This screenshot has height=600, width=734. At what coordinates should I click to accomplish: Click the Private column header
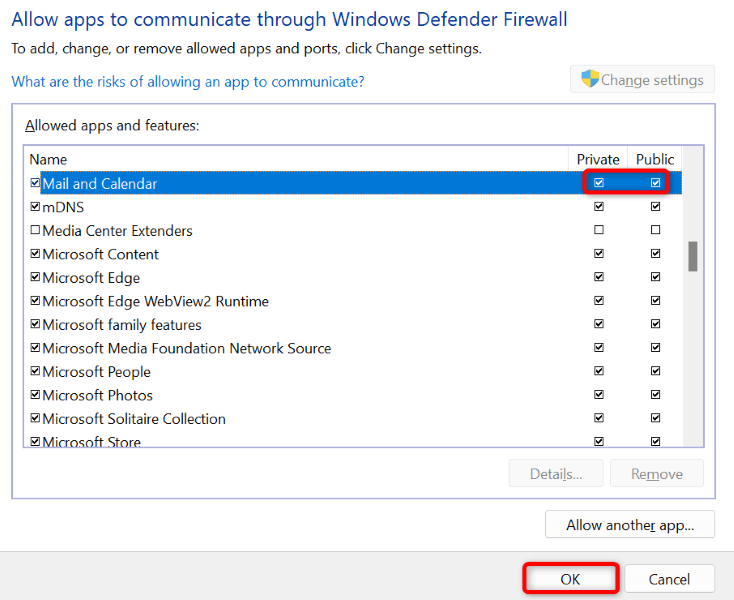[x=598, y=159]
